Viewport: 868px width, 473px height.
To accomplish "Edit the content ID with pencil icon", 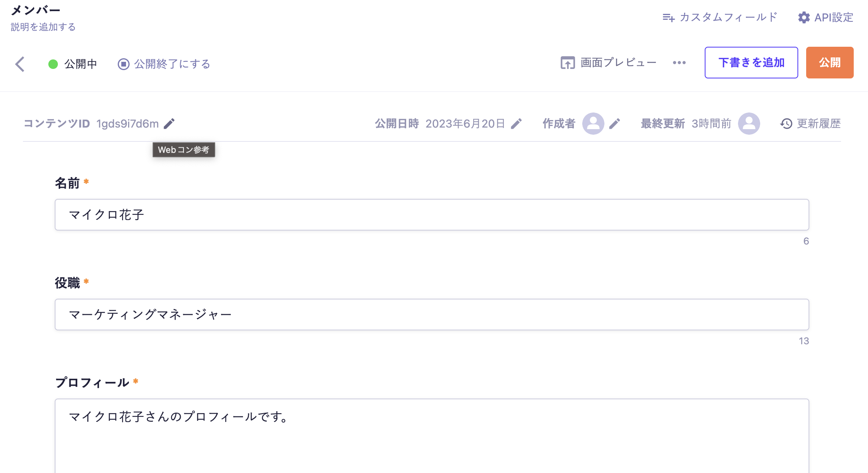I will click(x=169, y=124).
